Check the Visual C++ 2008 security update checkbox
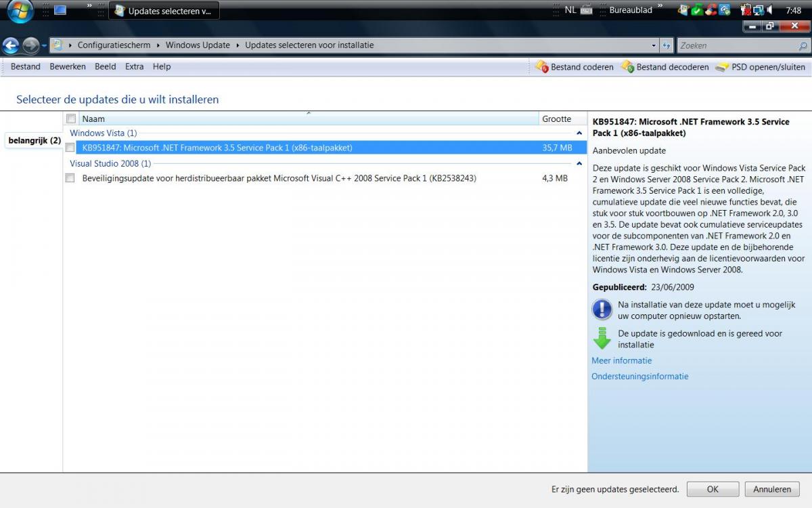Image resolution: width=812 pixels, height=508 pixels. click(70, 178)
